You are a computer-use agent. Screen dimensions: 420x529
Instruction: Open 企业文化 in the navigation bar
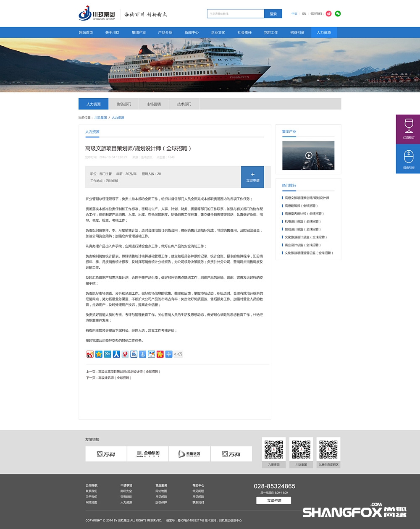(x=218, y=32)
